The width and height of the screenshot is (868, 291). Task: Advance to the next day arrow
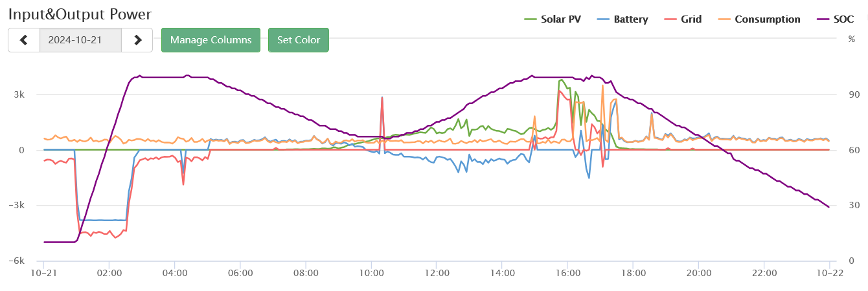(x=137, y=40)
